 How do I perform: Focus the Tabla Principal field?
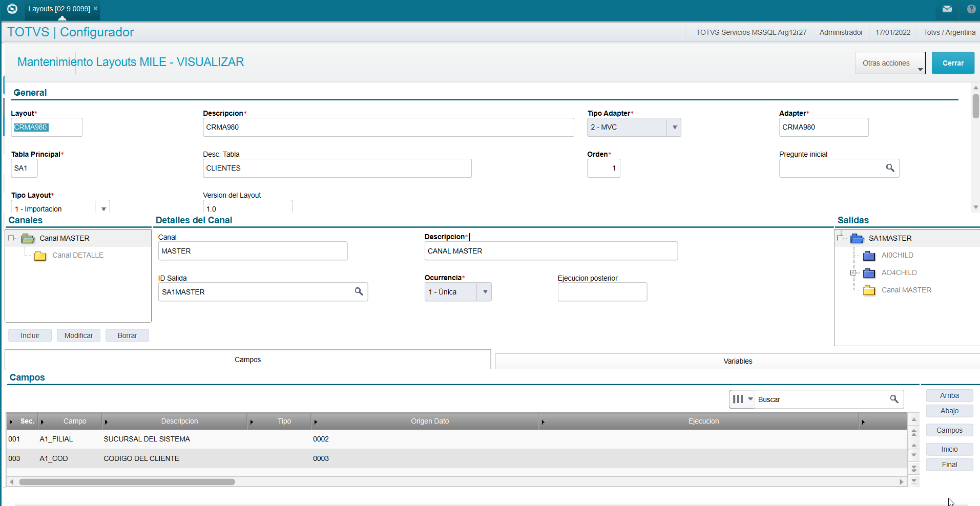click(24, 168)
